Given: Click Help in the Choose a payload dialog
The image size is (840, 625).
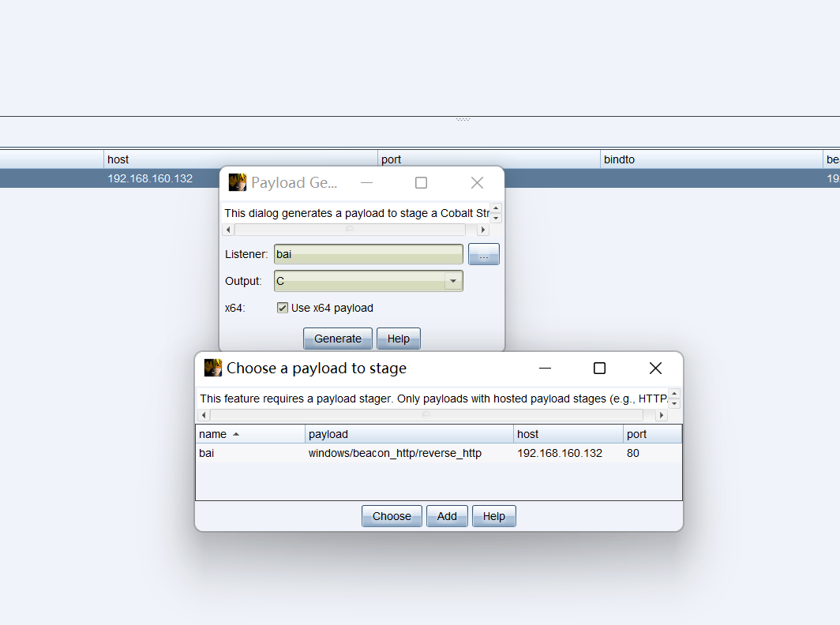Looking at the screenshot, I should tap(494, 516).
